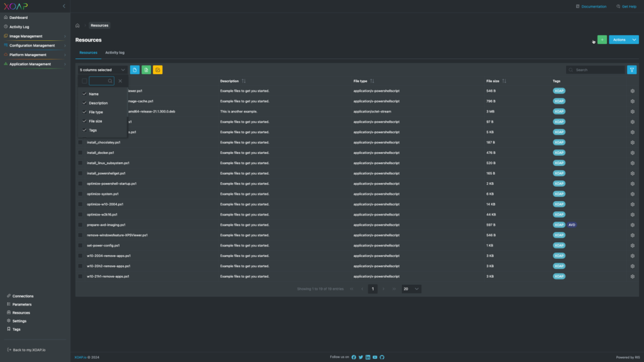Check the box for install_chocolatey.ps1
The image size is (644, 362).
(x=80, y=143)
